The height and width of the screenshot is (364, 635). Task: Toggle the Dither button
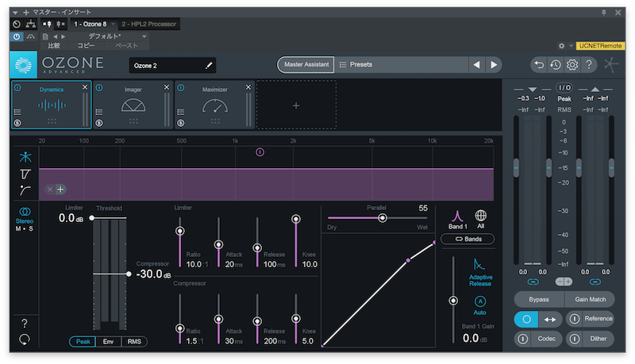click(590, 339)
